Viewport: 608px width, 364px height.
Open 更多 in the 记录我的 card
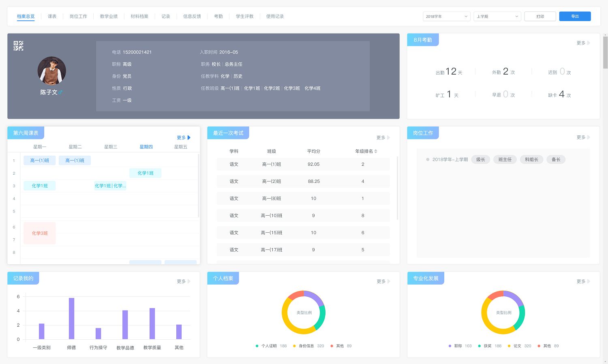click(x=184, y=281)
